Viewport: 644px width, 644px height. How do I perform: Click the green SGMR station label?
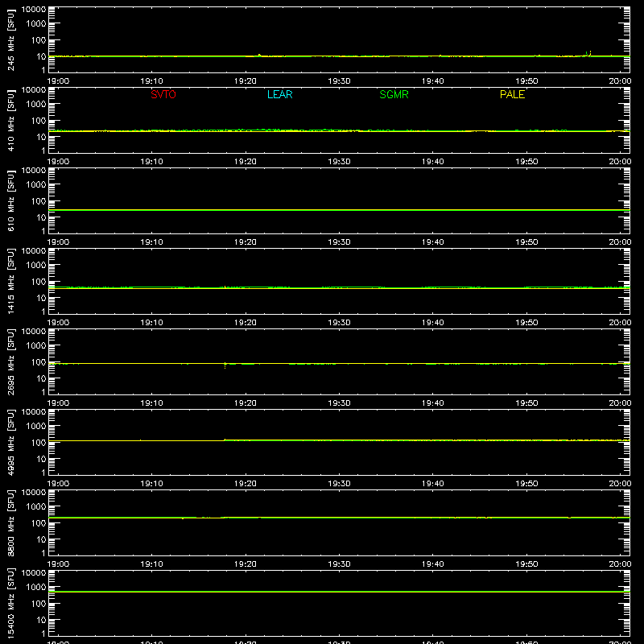[x=394, y=94]
